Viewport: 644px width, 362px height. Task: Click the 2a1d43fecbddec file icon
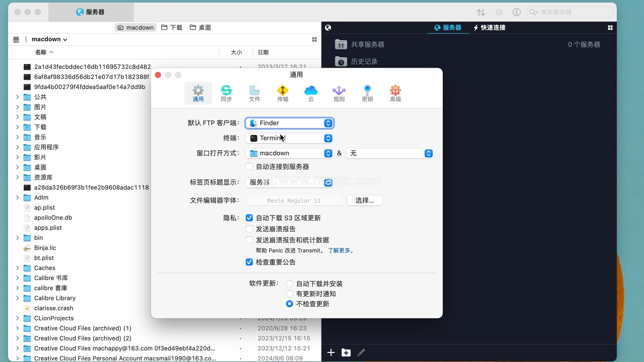click(27, 67)
